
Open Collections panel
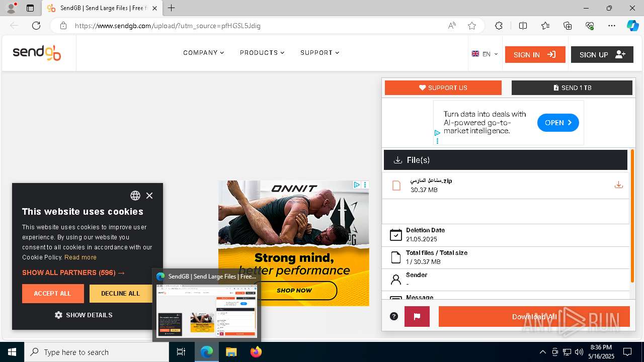pyautogui.click(x=568, y=26)
